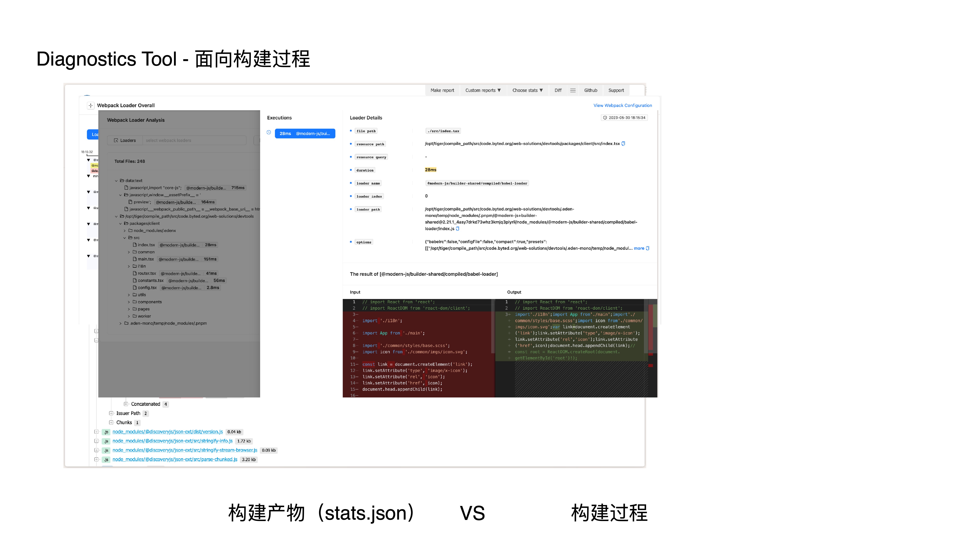
Task: Expand the Issuer Path node
Action: [111, 413]
